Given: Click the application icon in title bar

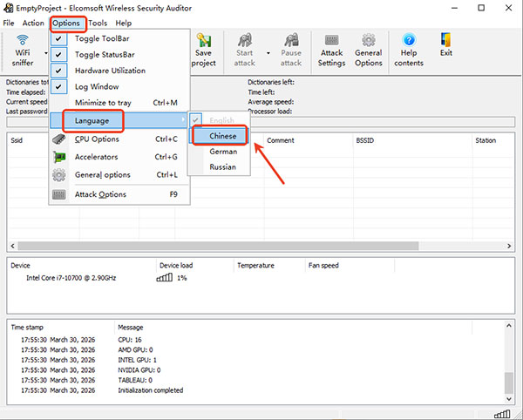Looking at the screenshot, I should click(x=9, y=8).
